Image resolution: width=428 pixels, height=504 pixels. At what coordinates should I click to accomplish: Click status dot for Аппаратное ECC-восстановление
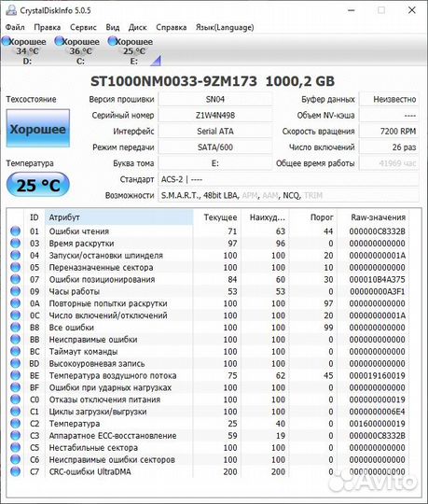point(15,436)
